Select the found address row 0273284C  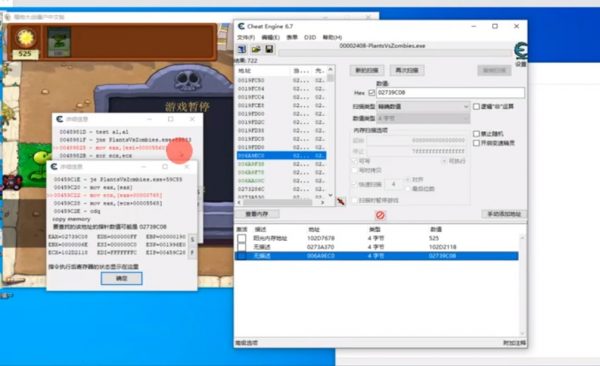tap(282, 189)
